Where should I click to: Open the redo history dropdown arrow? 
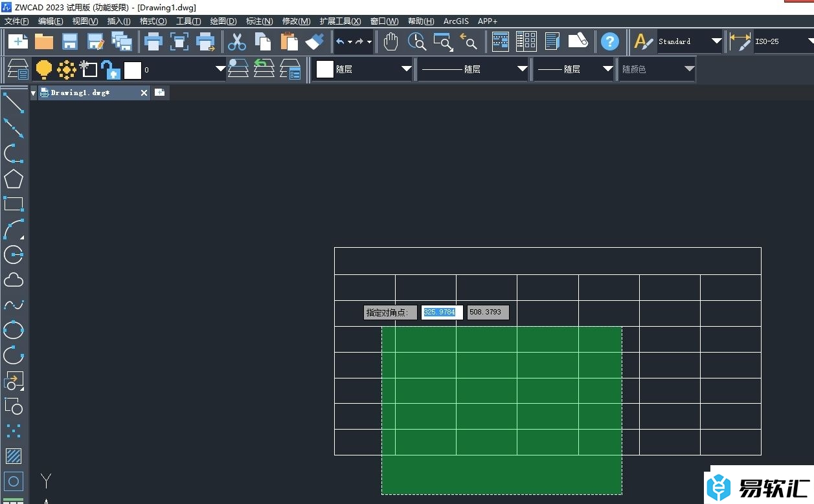pos(369,42)
